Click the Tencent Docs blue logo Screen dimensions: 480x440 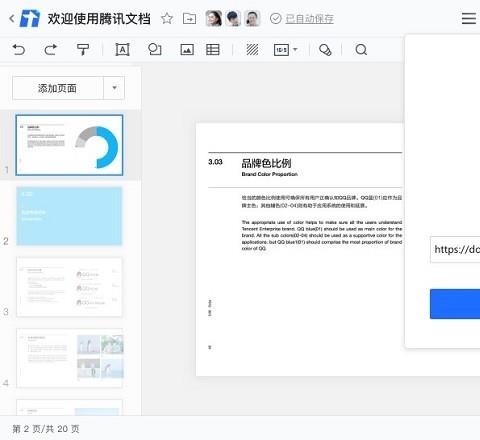[x=30, y=18]
